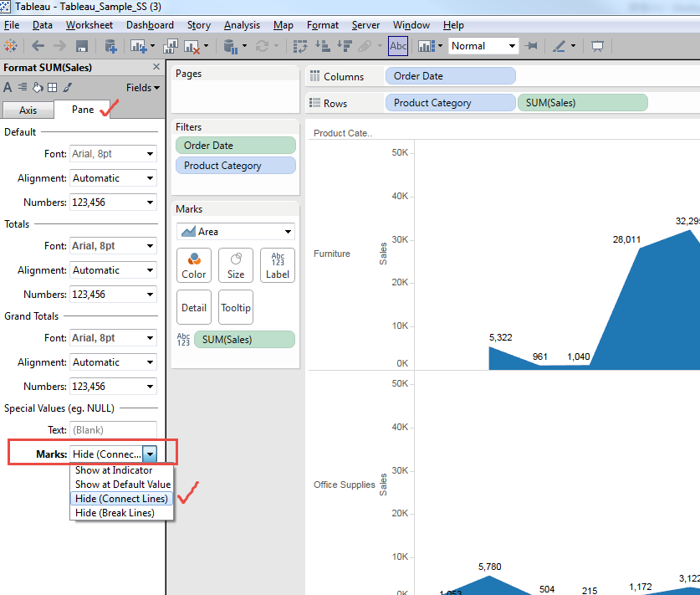
Task: Select the Shading paint bucket icon
Action: 38,87
